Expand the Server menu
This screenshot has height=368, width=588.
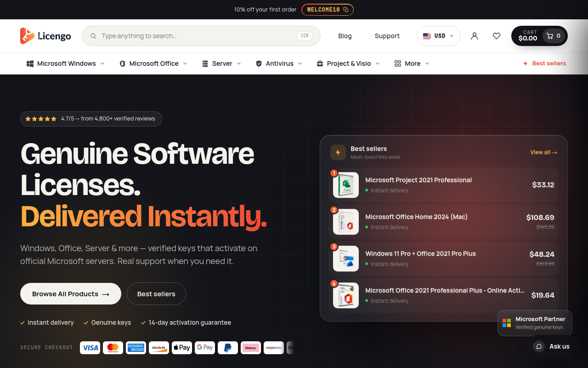coord(221,63)
